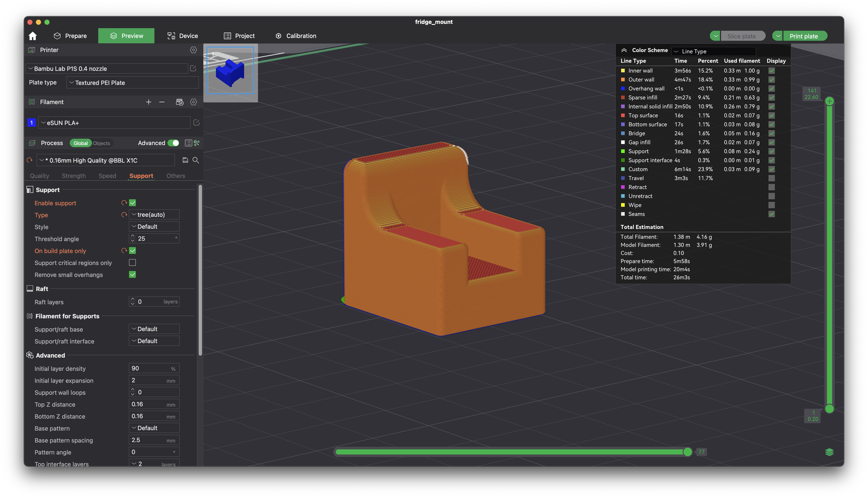
Task: Search process settings with magnifier icon
Action: (196, 160)
